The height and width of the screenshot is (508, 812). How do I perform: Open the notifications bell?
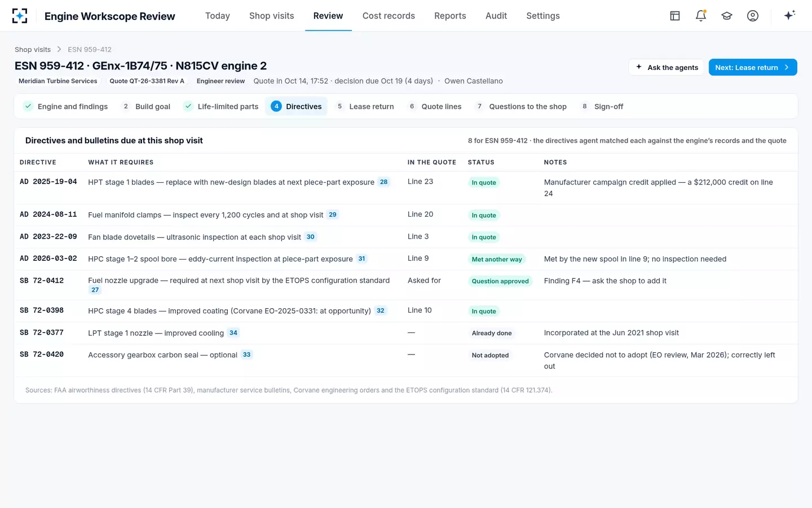coord(701,16)
